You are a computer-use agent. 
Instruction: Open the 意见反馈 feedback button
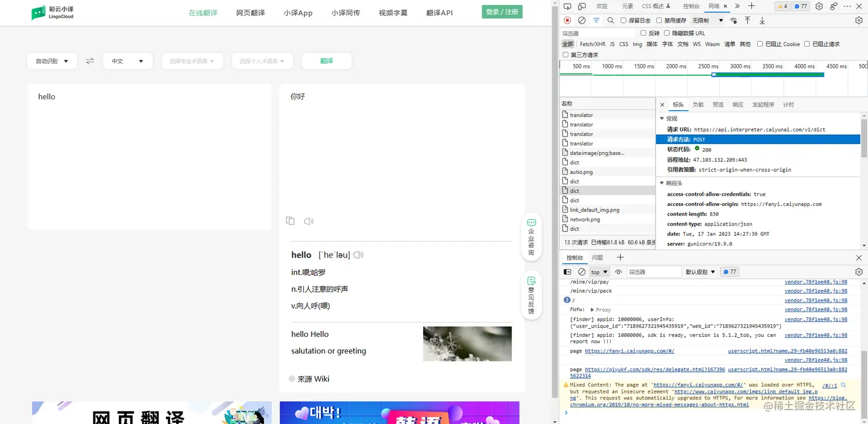[531, 295]
